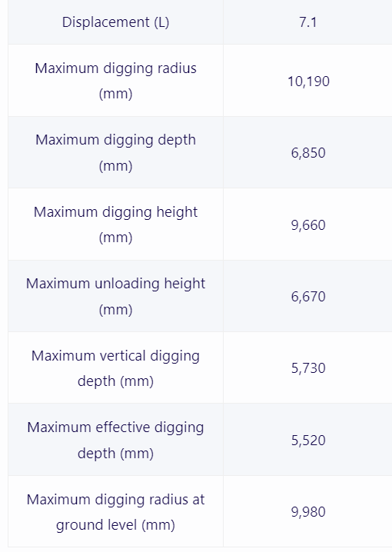Select the Maximum digging height label
Screen dimensions: 392x552
click(115, 224)
